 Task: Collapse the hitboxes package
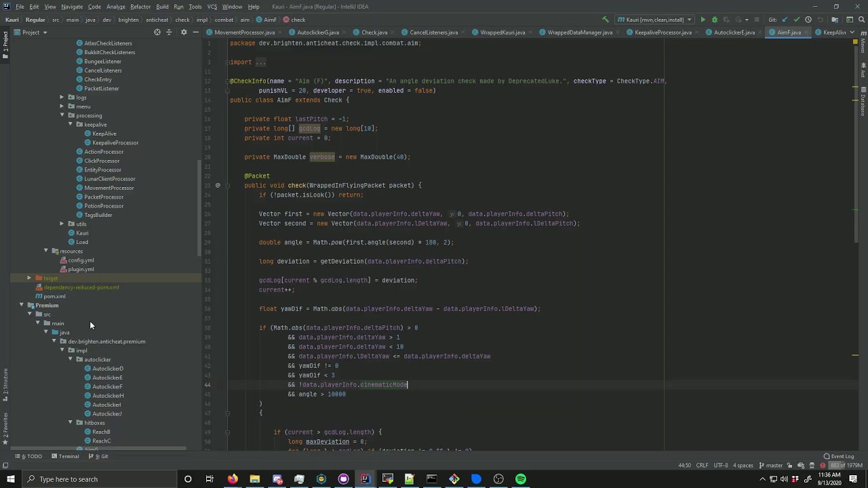click(x=70, y=422)
